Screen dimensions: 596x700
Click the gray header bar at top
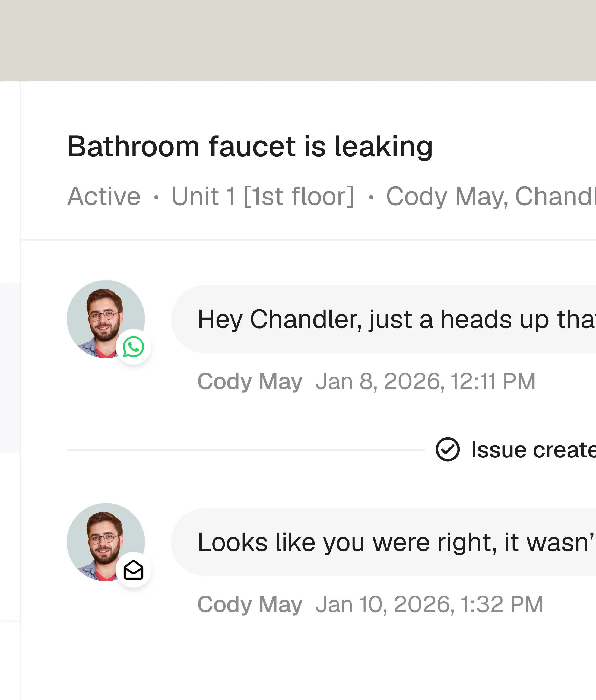[x=298, y=40]
